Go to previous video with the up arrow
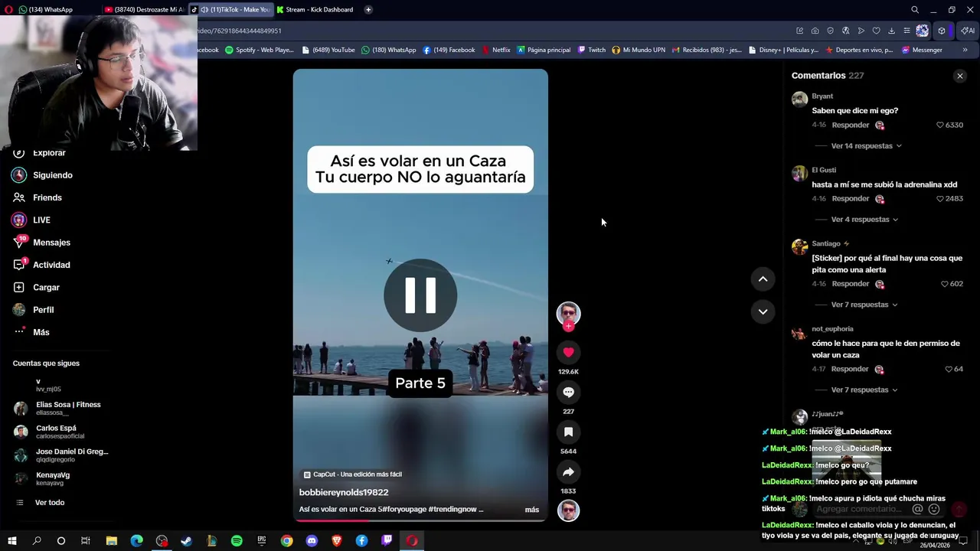 click(x=763, y=279)
